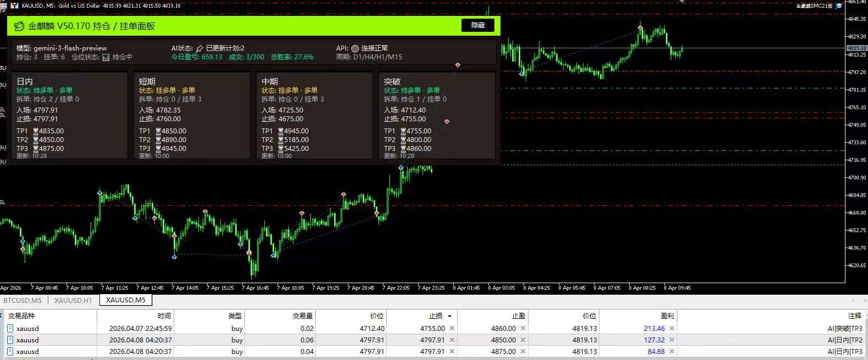Click the 金麒麟 dragon logo icon
The width and height of the screenshot is (868, 360).
(x=19, y=26)
